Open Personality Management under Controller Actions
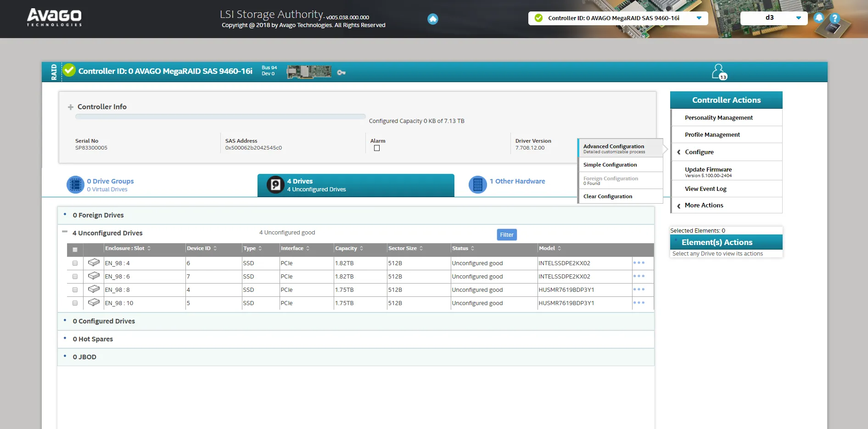This screenshot has width=868, height=429. (x=718, y=117)
